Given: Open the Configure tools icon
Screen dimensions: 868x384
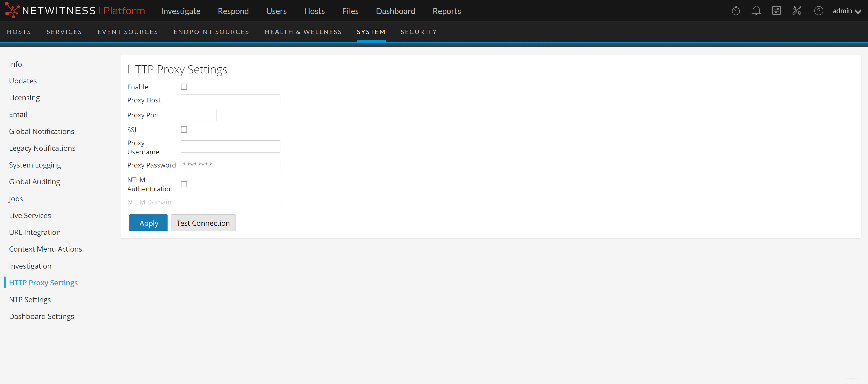Looking at the screenshot, I should (x=797, y=11).
